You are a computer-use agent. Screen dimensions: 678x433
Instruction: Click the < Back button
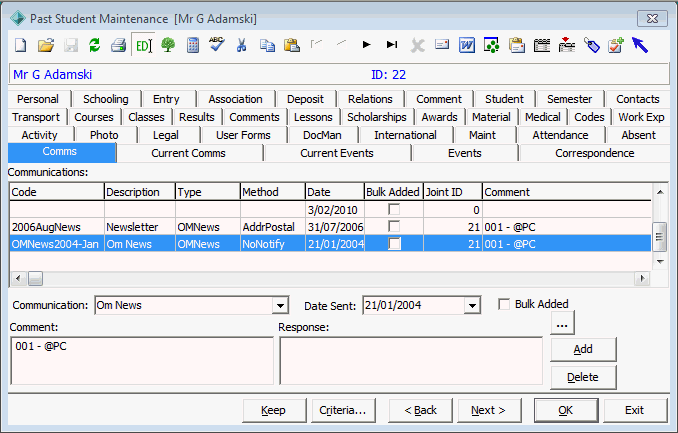point(420,410)
